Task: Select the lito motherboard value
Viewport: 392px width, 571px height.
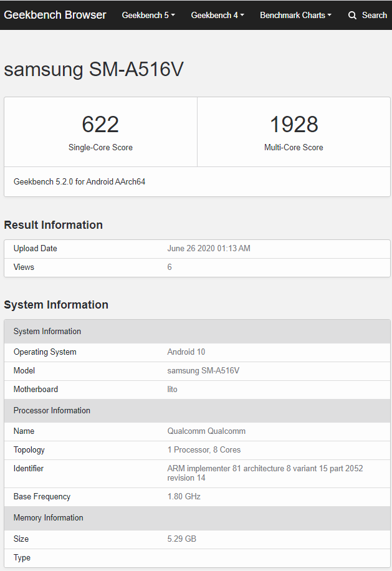Action: (172, 389)
